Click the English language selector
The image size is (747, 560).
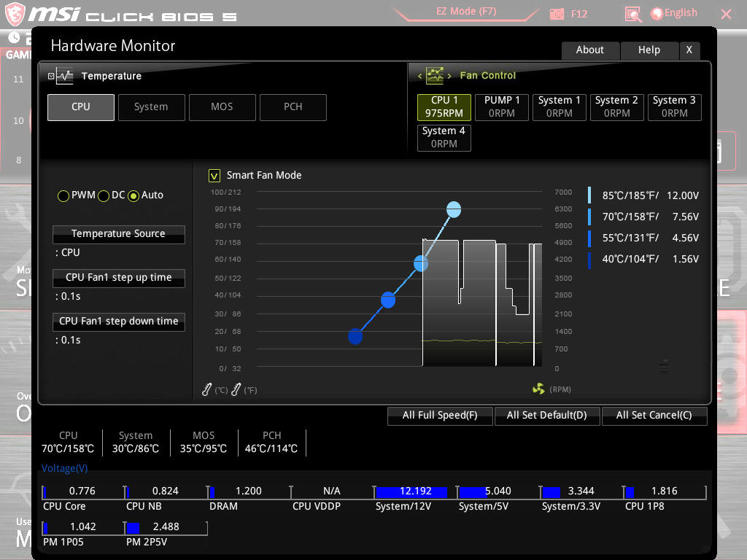[x=681, y=13]
